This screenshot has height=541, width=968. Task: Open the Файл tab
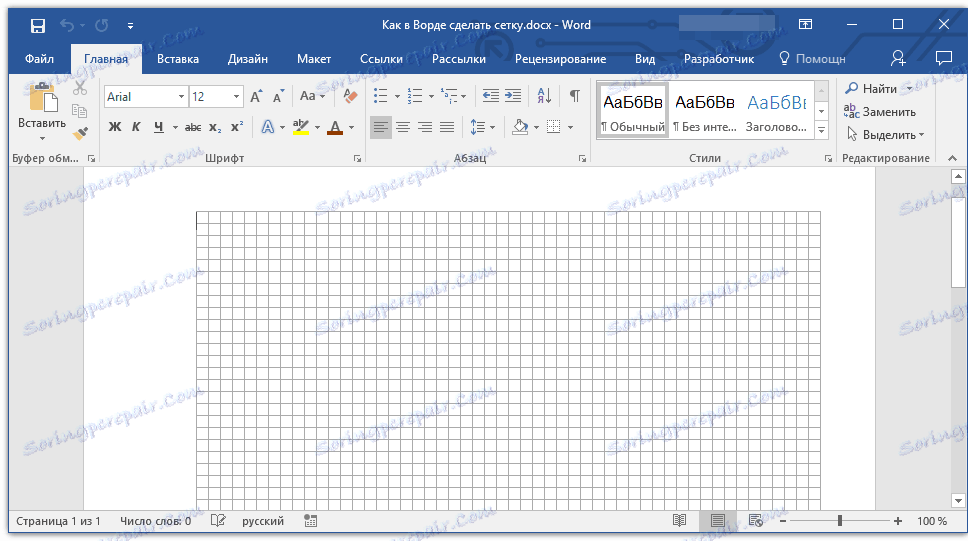pyautogui.click(x=40, y=59)
